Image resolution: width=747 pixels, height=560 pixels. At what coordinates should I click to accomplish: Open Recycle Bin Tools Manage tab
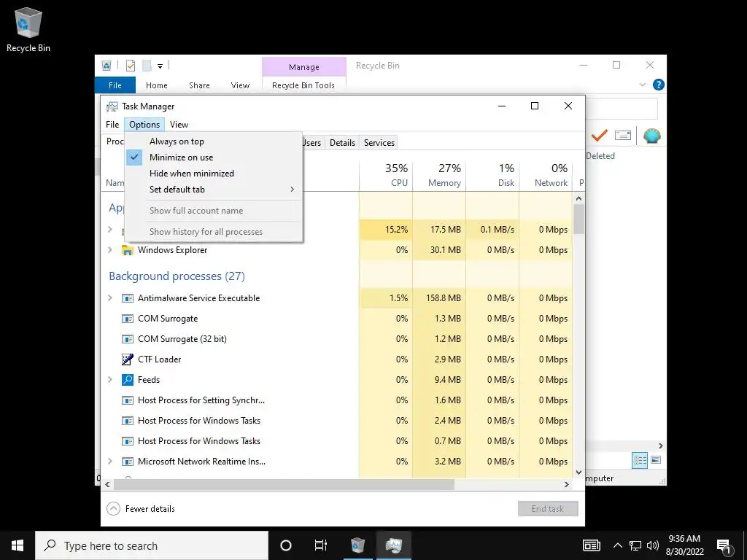(304, 67)
